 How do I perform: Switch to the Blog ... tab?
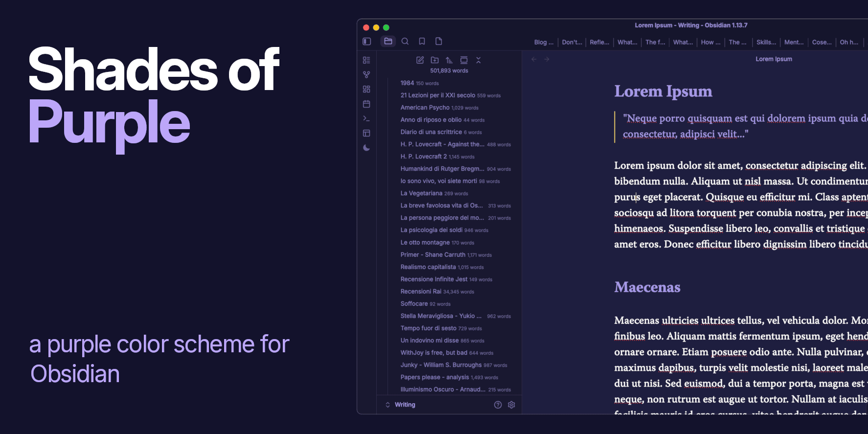click(x=544, y=43)
